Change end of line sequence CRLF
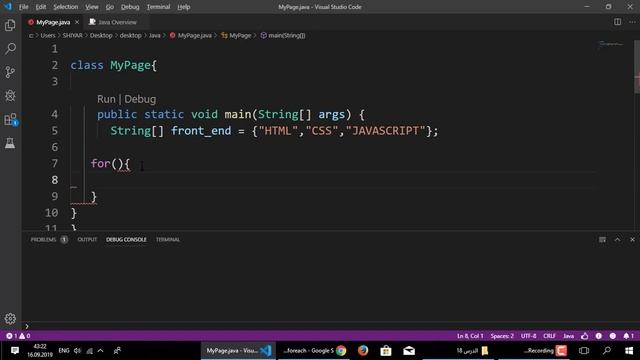The height and width of the screenshot is (360, 640). [x=549, y=336]
